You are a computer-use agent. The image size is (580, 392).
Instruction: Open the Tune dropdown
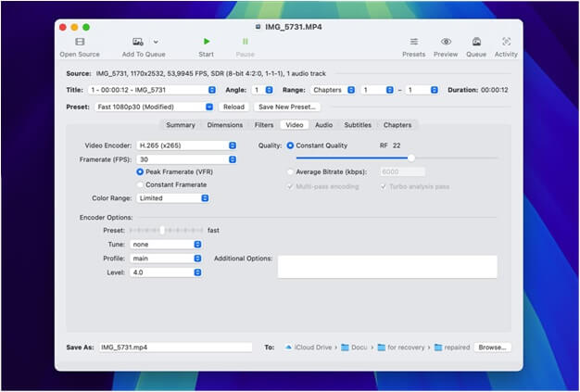click(166, 245)
